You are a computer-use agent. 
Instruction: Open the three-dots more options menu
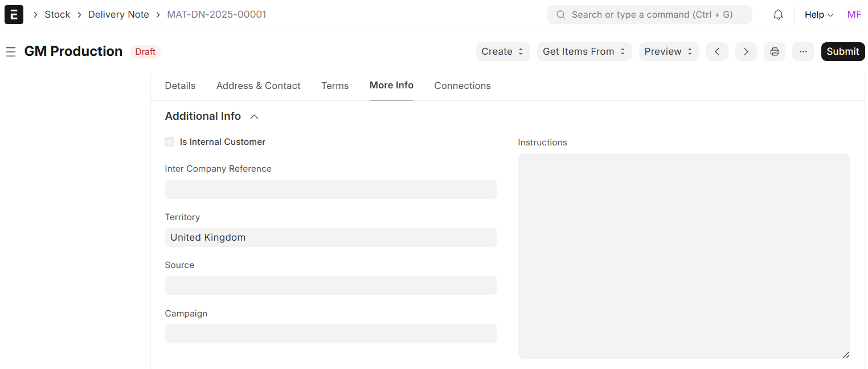tap(803, 51)
